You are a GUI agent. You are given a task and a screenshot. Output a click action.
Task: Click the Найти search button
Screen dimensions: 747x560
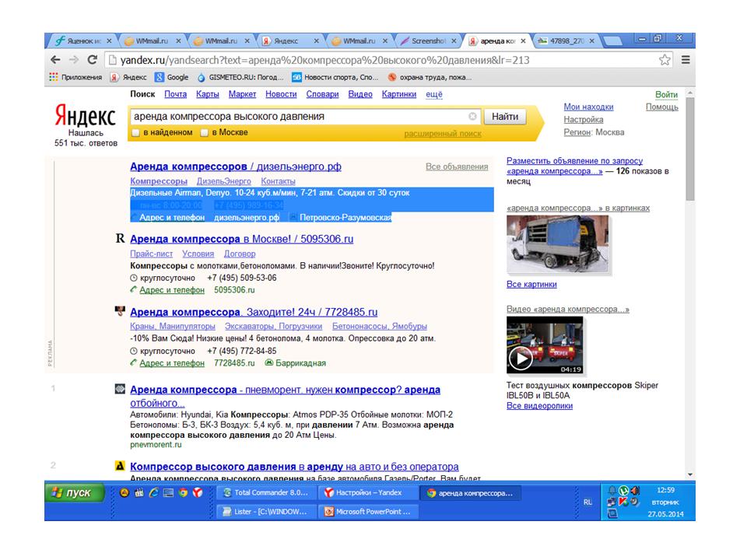pos(505,117)
